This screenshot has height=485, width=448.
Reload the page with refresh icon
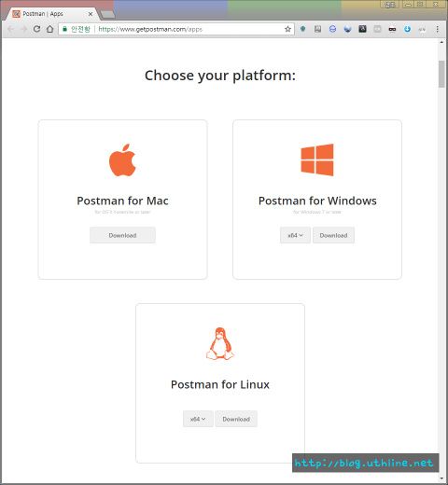(36, 29)
